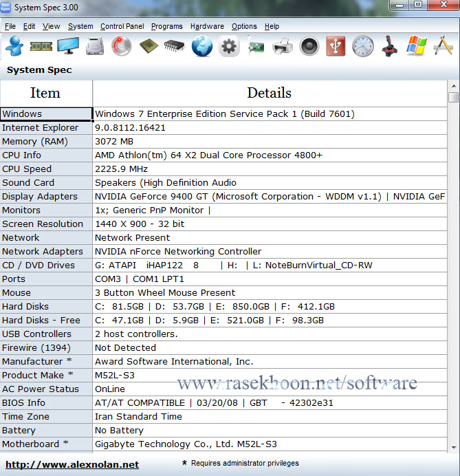Select the Monitors row label
Screen dimensions: 460x476
click(x=46, y=210)
